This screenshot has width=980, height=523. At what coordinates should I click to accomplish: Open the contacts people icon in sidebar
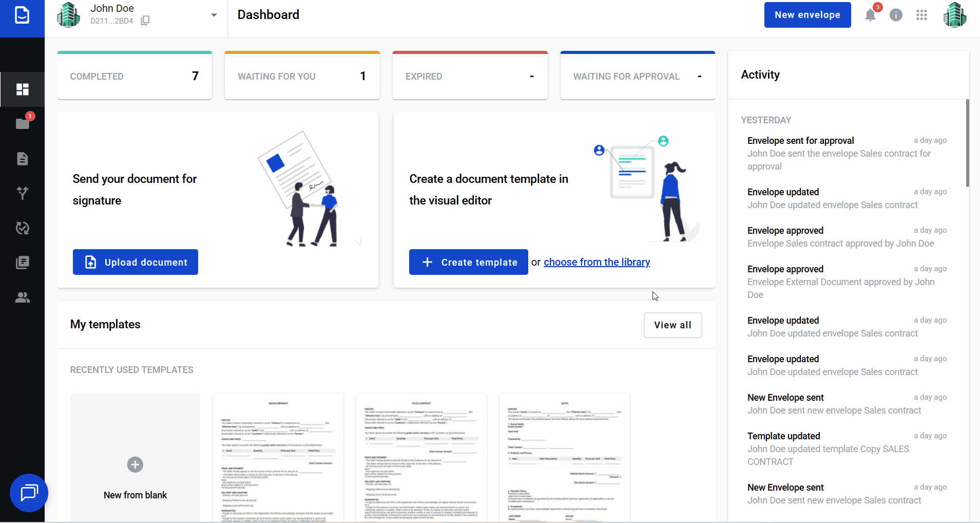pos(22,297)
